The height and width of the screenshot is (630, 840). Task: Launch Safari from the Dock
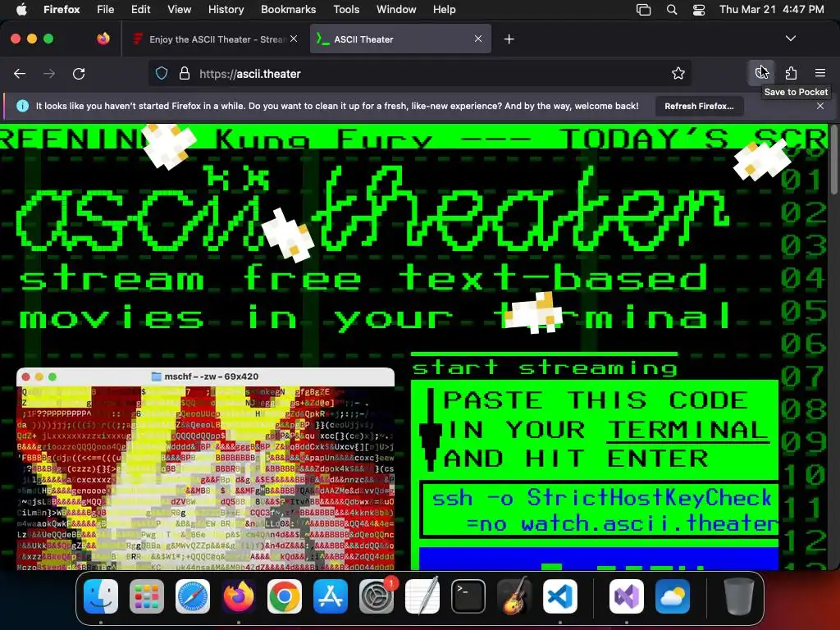(x=193, y=596)
